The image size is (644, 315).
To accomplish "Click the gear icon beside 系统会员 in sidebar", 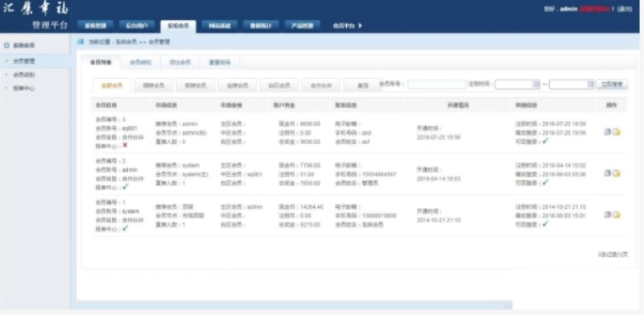I will tap(6, 46).
